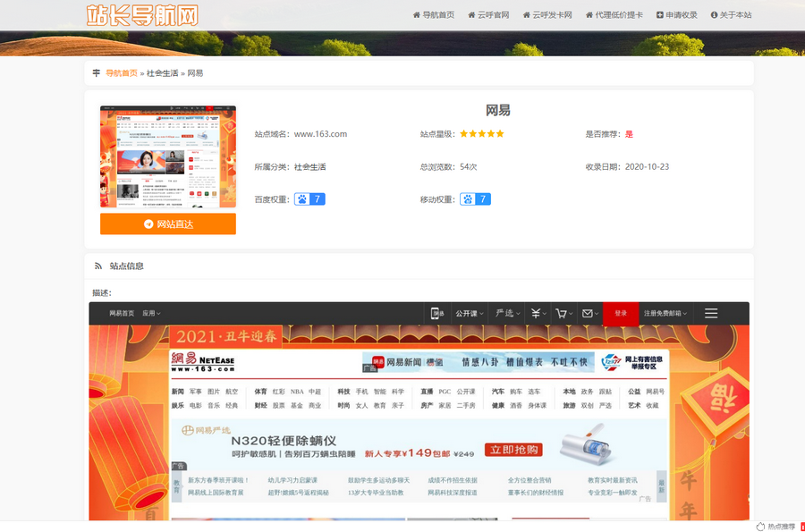
Task: Open the 新东方春季班开课啦！ link
Action: tap(218, 480)
